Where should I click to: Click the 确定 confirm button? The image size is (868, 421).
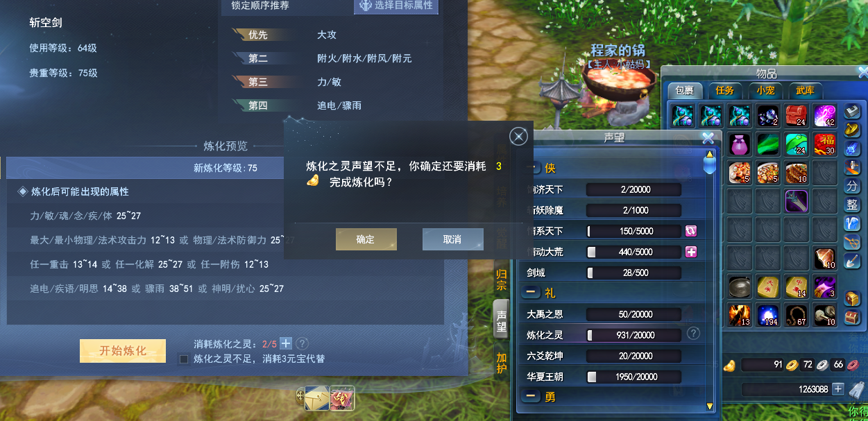(x=366, y=239)
